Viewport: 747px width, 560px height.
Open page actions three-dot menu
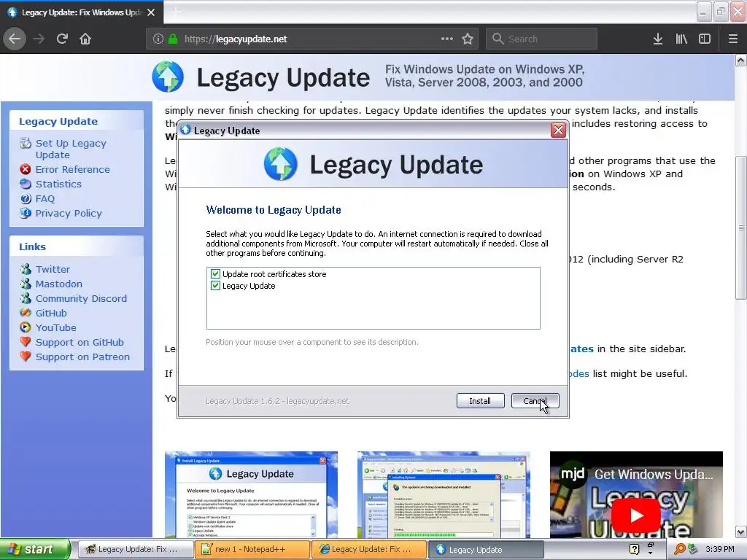(x=447, y=39)
